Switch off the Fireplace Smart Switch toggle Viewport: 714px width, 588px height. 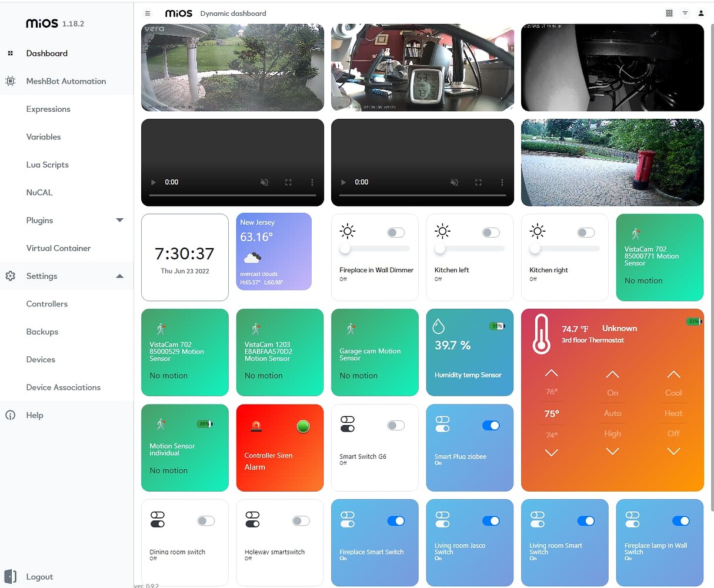pos(396,521)
